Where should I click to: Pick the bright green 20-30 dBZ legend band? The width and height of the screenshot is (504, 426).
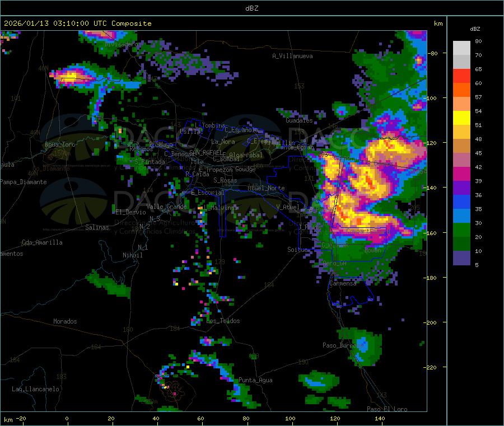click(x=461, y=230)
